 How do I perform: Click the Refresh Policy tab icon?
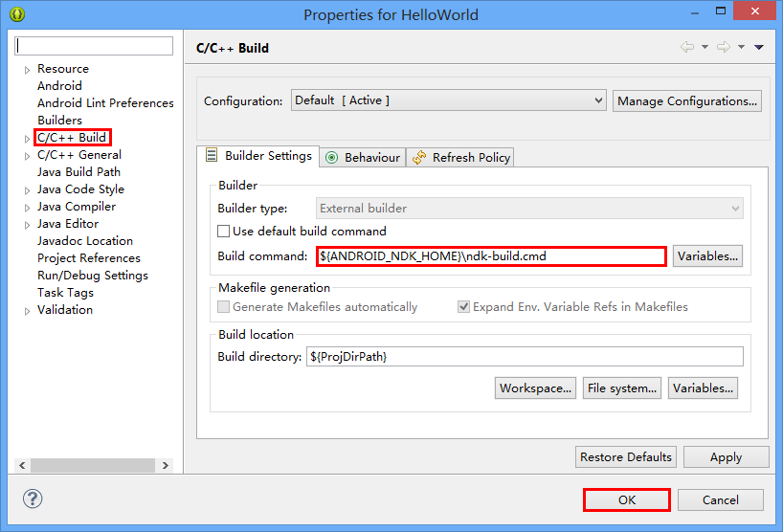click(x=419, y=158)
